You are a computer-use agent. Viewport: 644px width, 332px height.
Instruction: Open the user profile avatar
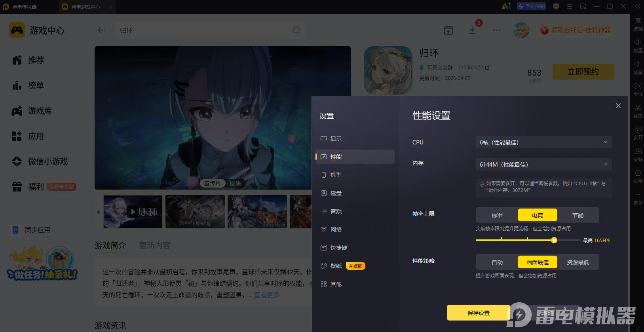point(521,30)
